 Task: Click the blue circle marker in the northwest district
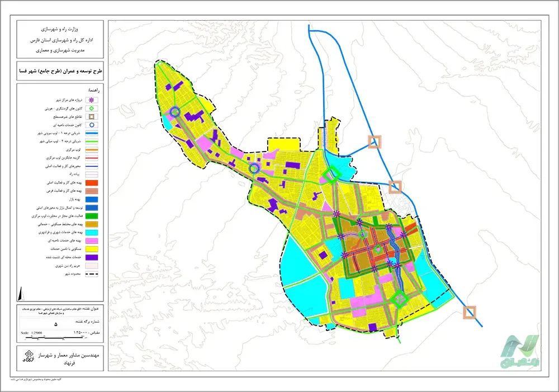pos(175,112)
